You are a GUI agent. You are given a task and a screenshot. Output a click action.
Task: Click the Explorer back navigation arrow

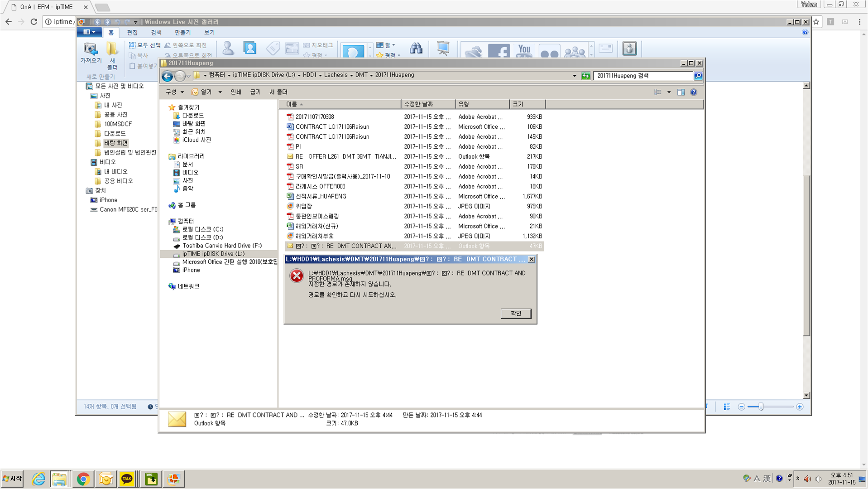(x=167, y=76)
